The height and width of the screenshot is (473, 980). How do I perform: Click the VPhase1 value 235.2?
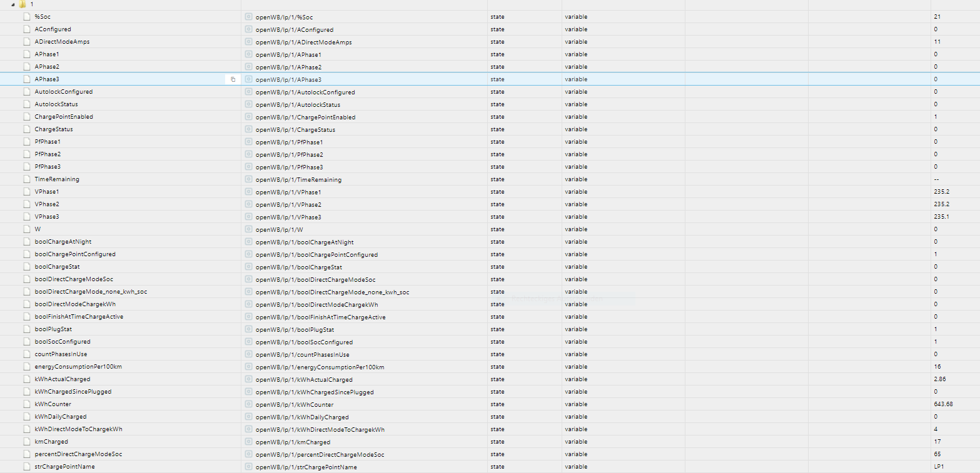(941, 192)
